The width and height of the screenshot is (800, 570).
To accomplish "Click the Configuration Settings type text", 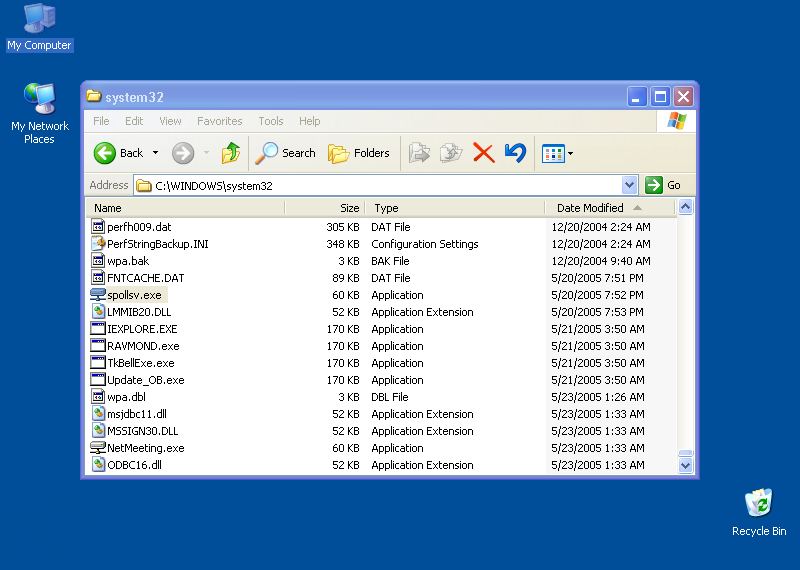I will (x=425, y=244).
